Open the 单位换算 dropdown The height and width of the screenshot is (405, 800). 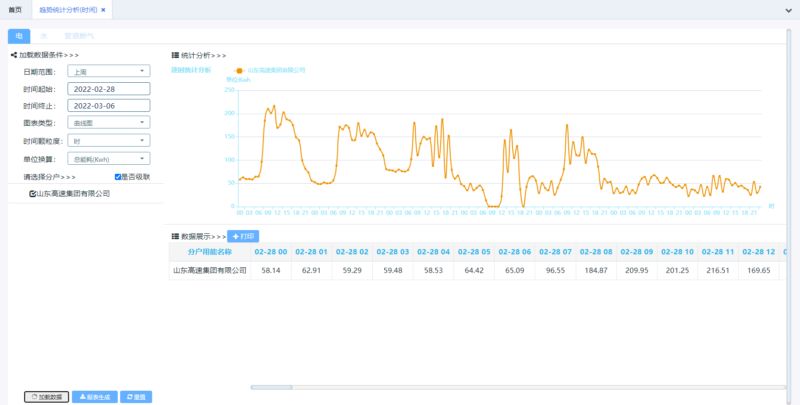108,158
